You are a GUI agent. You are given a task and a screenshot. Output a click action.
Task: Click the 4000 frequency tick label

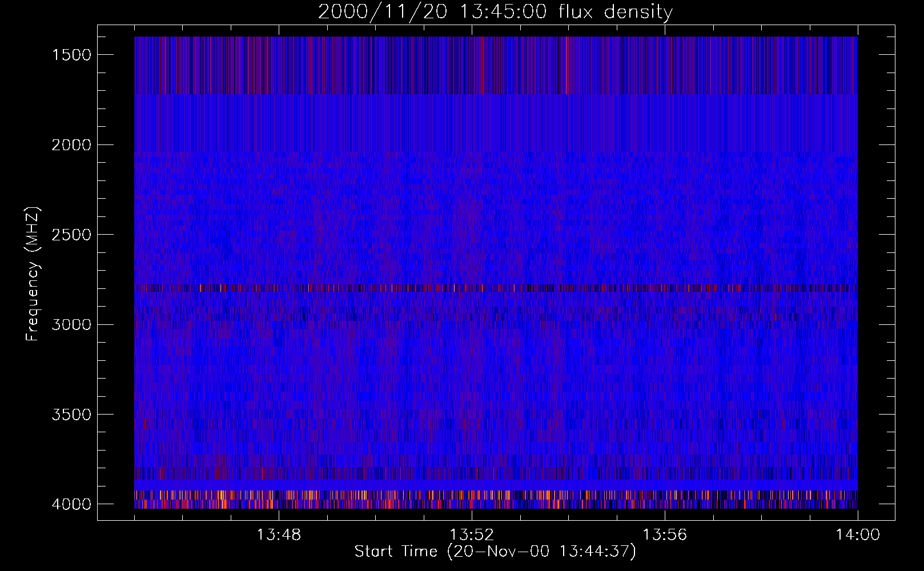[71, 504]
